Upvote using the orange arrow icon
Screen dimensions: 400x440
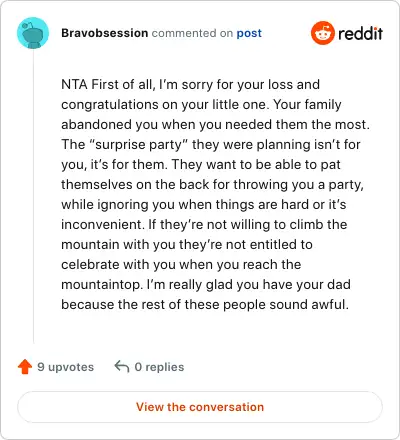point(25,367)
